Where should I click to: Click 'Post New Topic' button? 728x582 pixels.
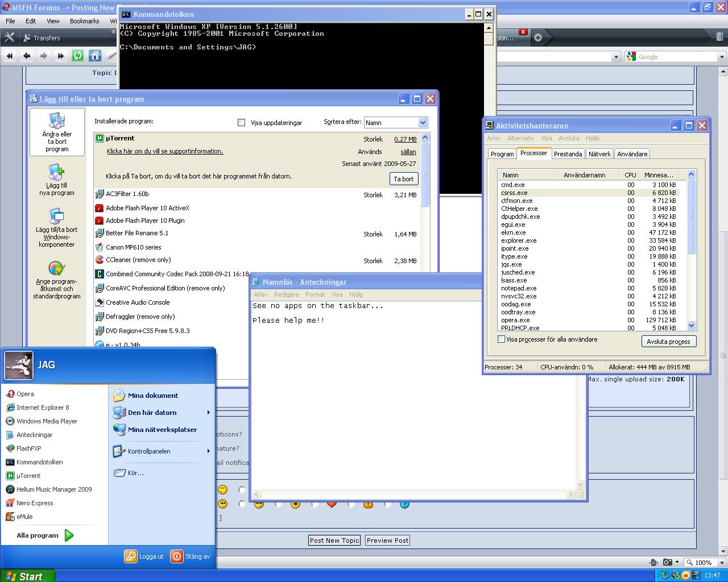[334, 541]
